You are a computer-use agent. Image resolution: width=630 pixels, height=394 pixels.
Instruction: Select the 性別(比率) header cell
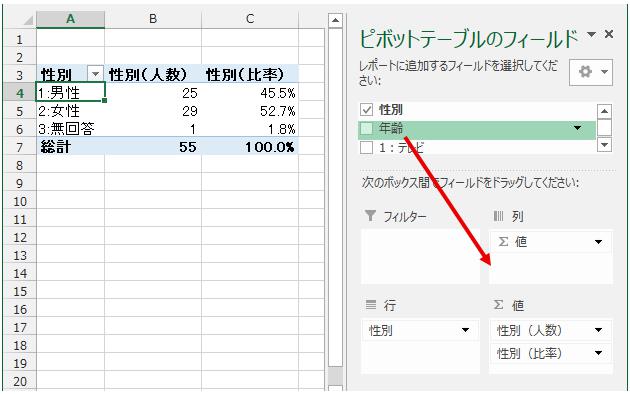pyautogui.click(x=250, y=74)
